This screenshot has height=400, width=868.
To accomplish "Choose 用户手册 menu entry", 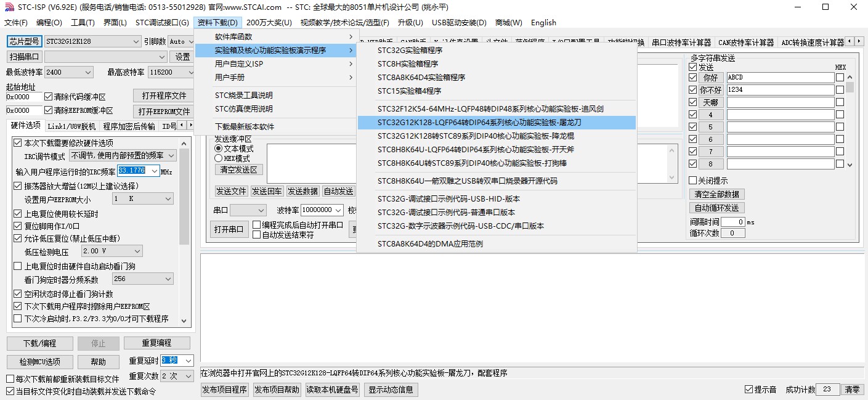I will coord(275,78).
